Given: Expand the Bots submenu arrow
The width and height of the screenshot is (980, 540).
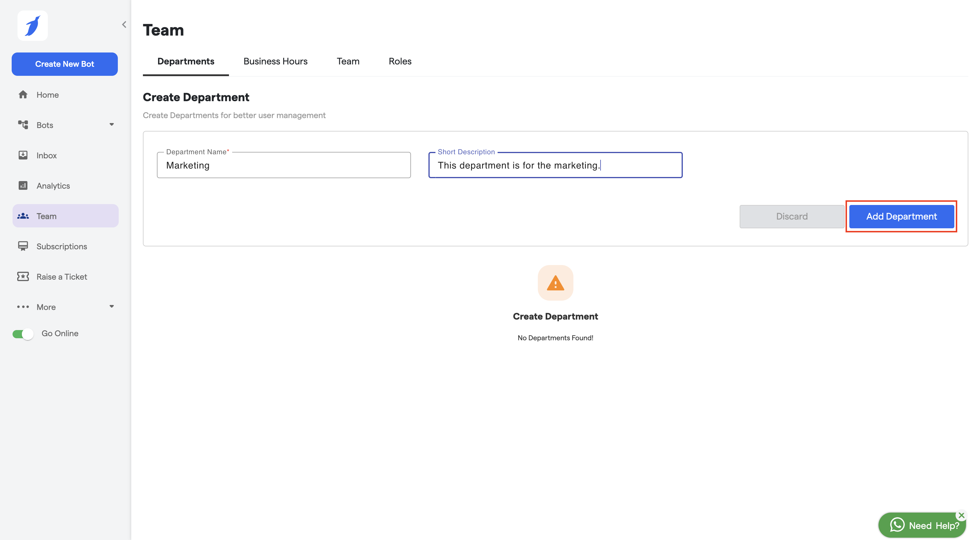Looking at the screenshot, I should tap(111, 124).
